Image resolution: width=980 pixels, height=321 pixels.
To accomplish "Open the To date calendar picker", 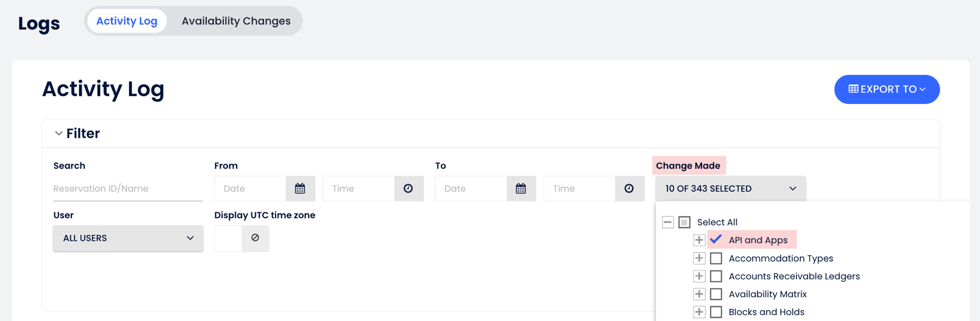I will pyautogui.click(x=521, y=189).
